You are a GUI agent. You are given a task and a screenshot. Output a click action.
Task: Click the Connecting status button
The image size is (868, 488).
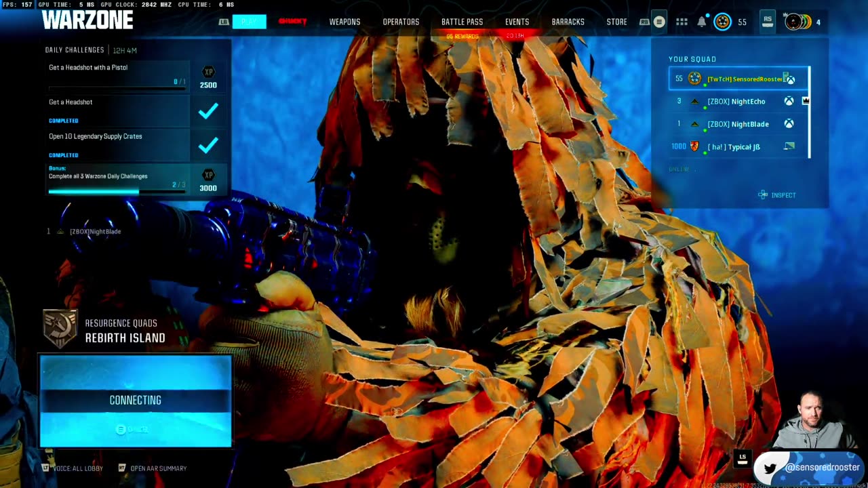(x=136, y=401)
